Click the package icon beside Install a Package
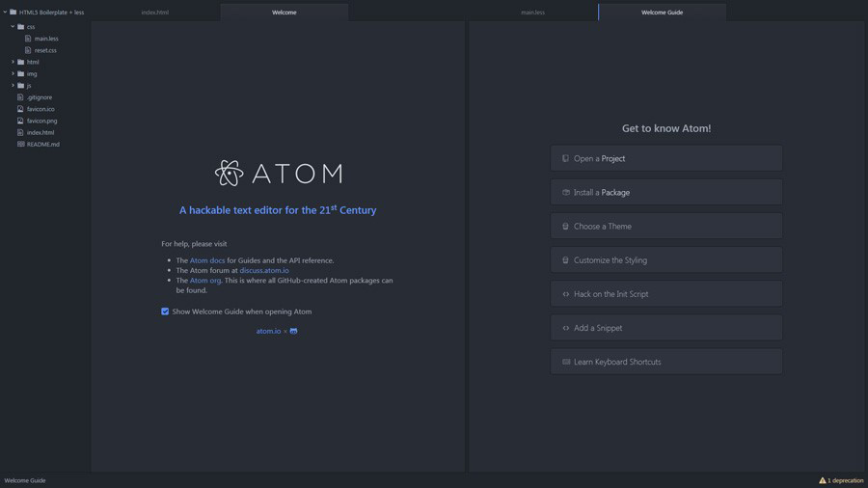The image size is (868, 488). 566,192
